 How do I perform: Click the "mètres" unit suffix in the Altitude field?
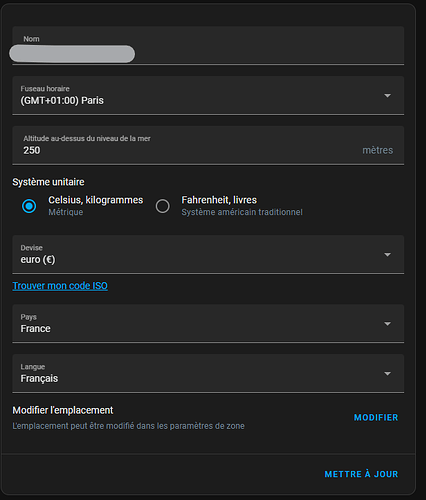378,150
